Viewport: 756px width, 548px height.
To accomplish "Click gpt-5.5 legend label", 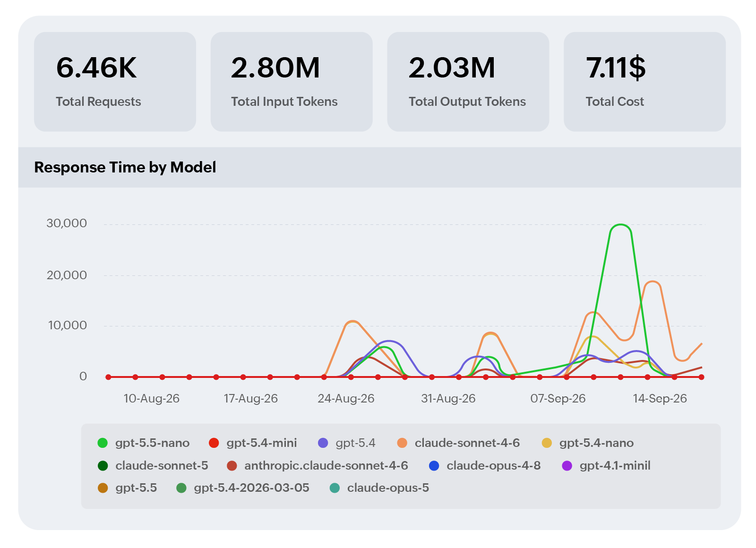I will coord(136,488).
